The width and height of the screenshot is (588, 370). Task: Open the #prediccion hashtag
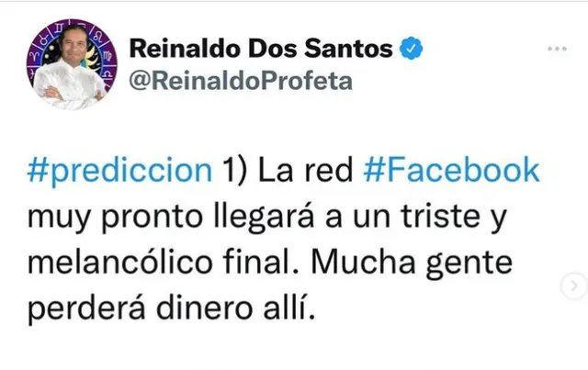pyautogui.click(x=120, y=170)
